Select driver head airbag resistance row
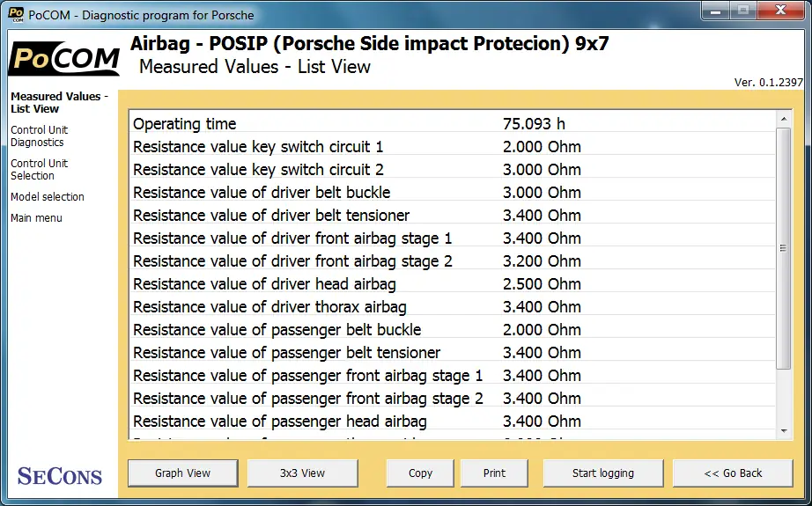 pyautogui.click(x=452, y=284)
